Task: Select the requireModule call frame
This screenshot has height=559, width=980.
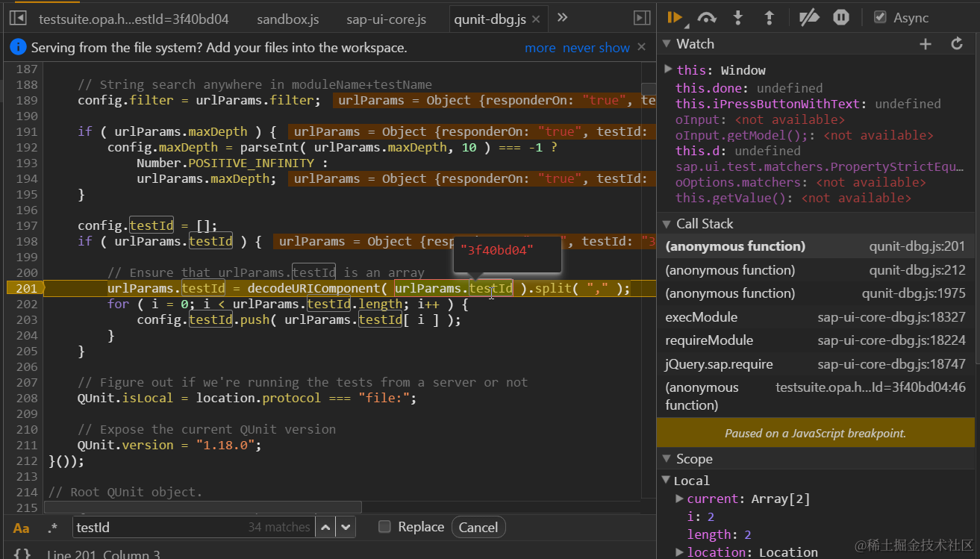Action: pos(816,340)
